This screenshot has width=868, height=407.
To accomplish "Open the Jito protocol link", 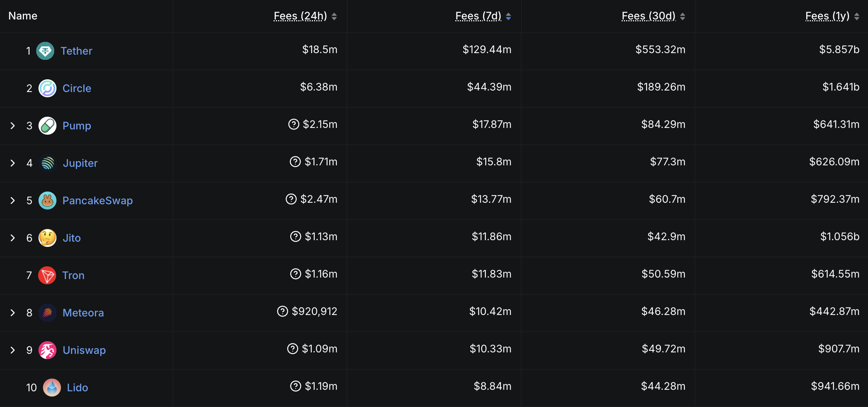I will (x=71, y=238).
